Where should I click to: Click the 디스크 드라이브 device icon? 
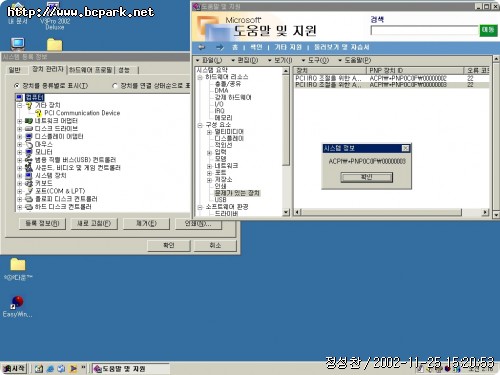point(29,129)
